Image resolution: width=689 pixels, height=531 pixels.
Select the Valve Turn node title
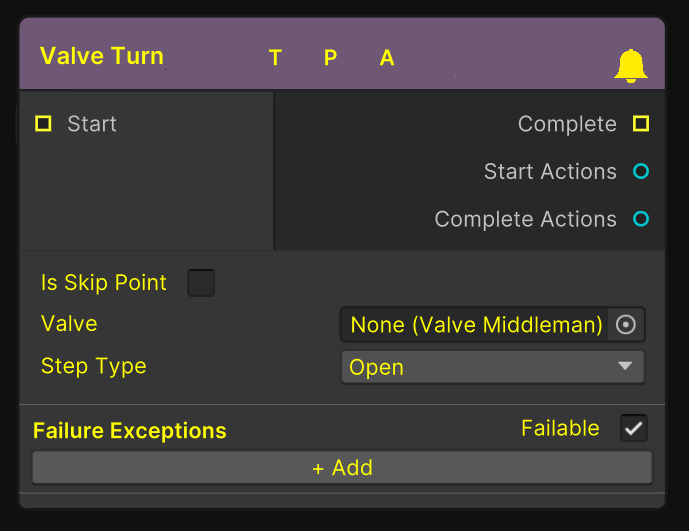(102, 56)
